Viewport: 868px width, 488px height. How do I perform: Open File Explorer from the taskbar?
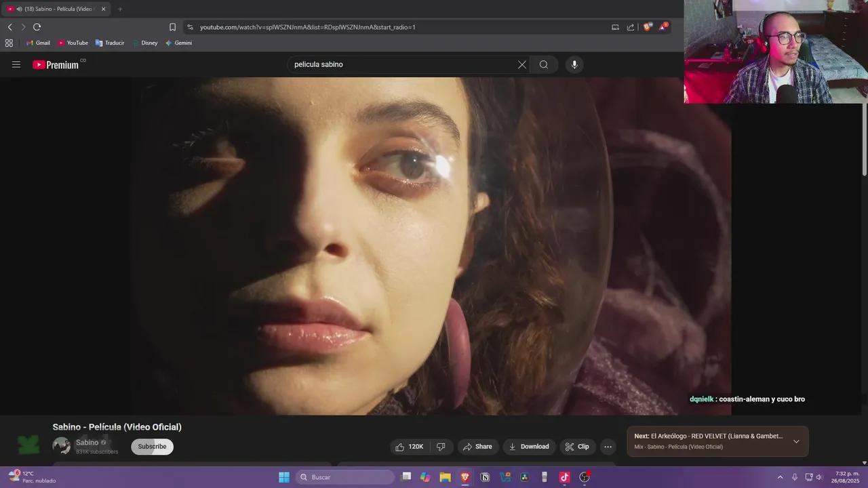pos(445,477)
